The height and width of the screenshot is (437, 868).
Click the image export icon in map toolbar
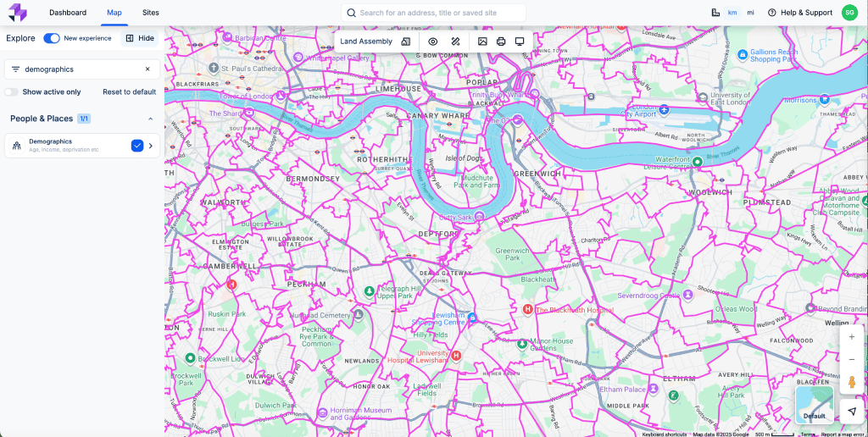coord(482,41)
